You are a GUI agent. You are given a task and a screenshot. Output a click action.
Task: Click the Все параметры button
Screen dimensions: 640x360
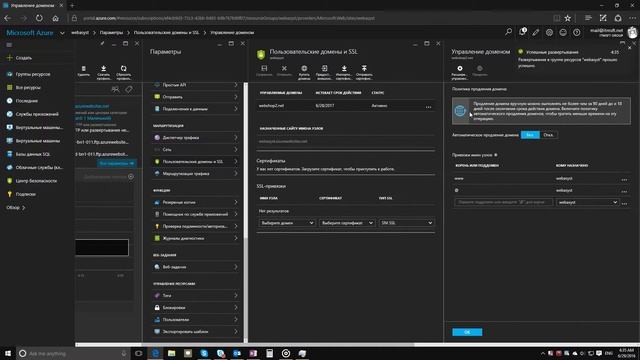[117, 163]
